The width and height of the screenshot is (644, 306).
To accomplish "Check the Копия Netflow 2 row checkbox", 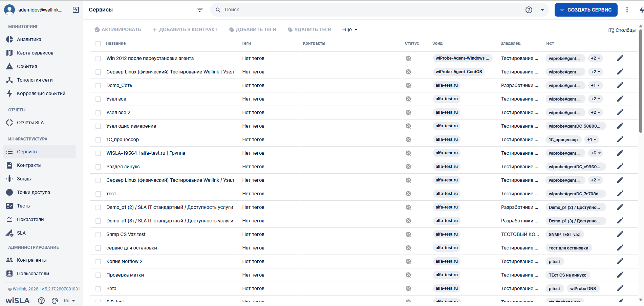I will tap(98, 262).
